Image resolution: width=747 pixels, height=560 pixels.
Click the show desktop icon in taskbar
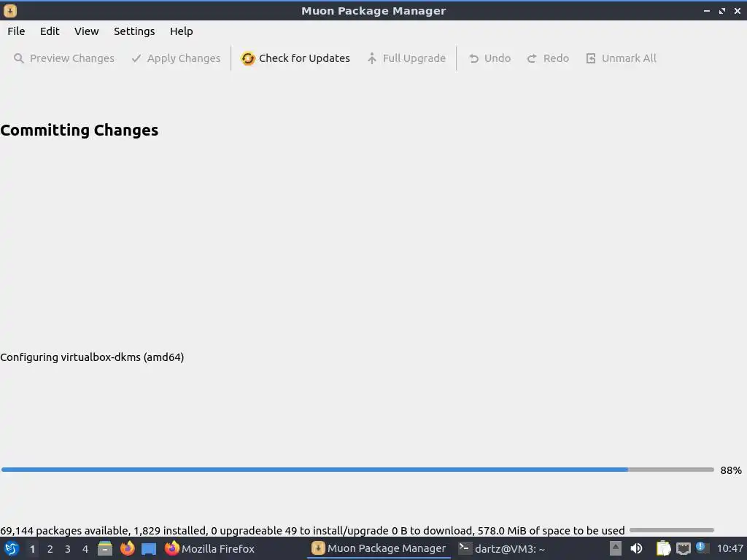pyautogui.click(x=149, y=548)
